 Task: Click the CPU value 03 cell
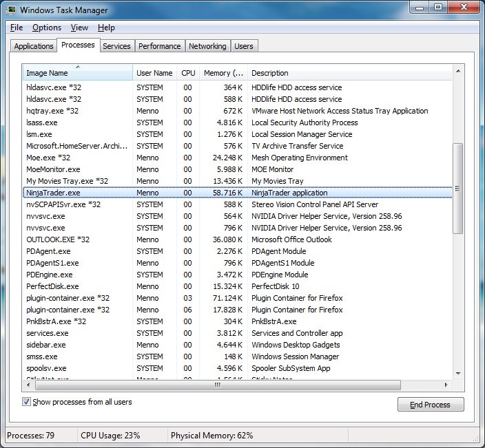coord(188,298)
